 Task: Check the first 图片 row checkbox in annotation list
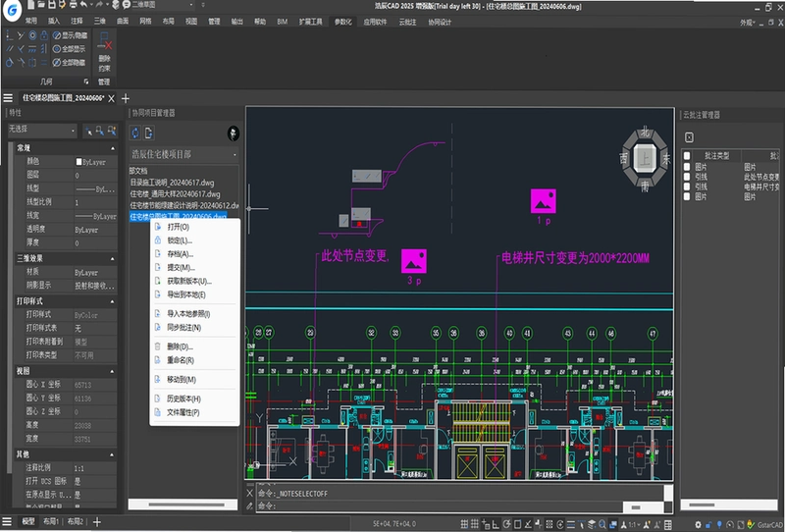pos(687,167)
